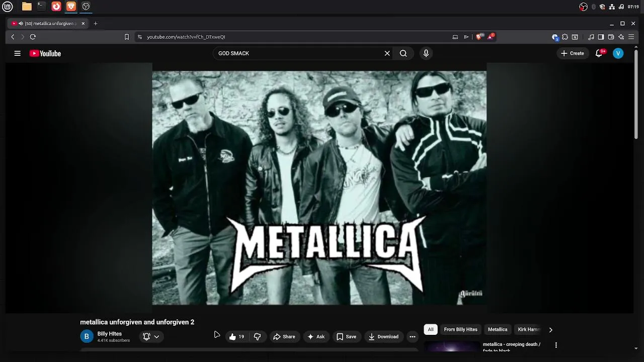Select From Billy Hites filter chip
Screen dimensions: 644x362
pyautogui.click(x=460, y=329)
